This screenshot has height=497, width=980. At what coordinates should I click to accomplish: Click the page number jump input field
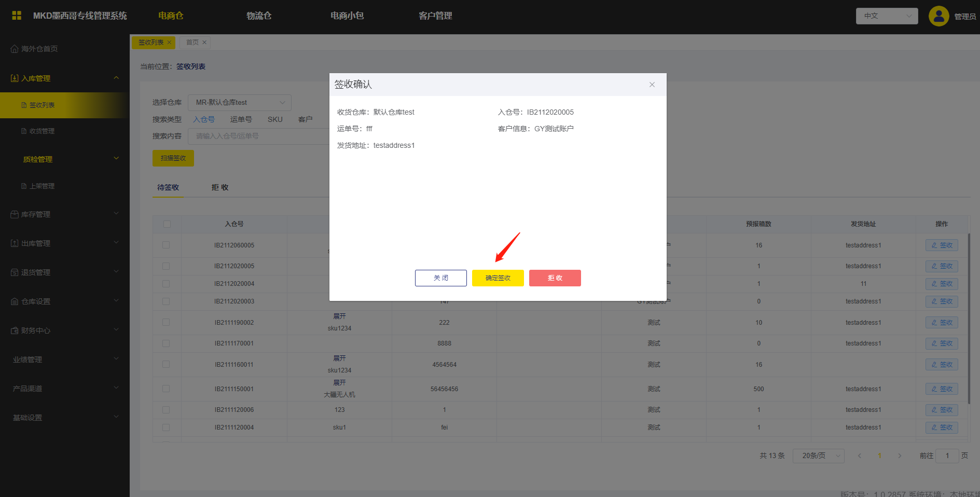(947, 455)
